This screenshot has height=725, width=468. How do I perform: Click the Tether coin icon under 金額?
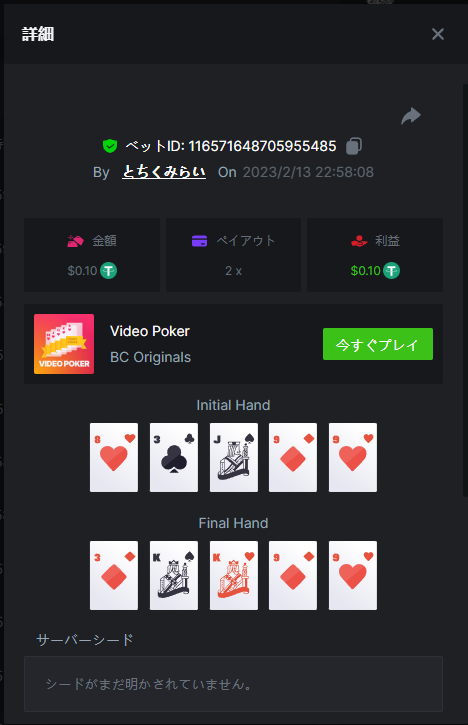coord(109,270)
